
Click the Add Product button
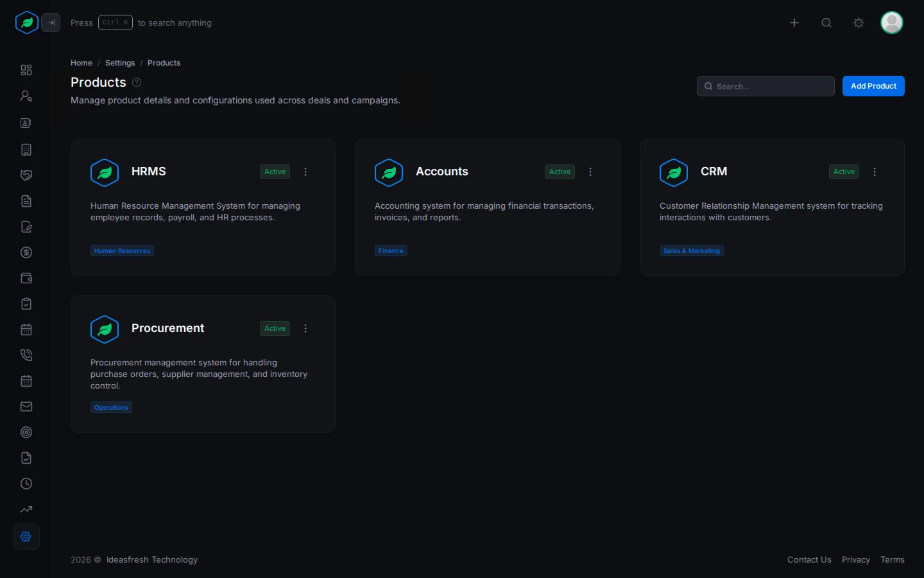(873, 86)
